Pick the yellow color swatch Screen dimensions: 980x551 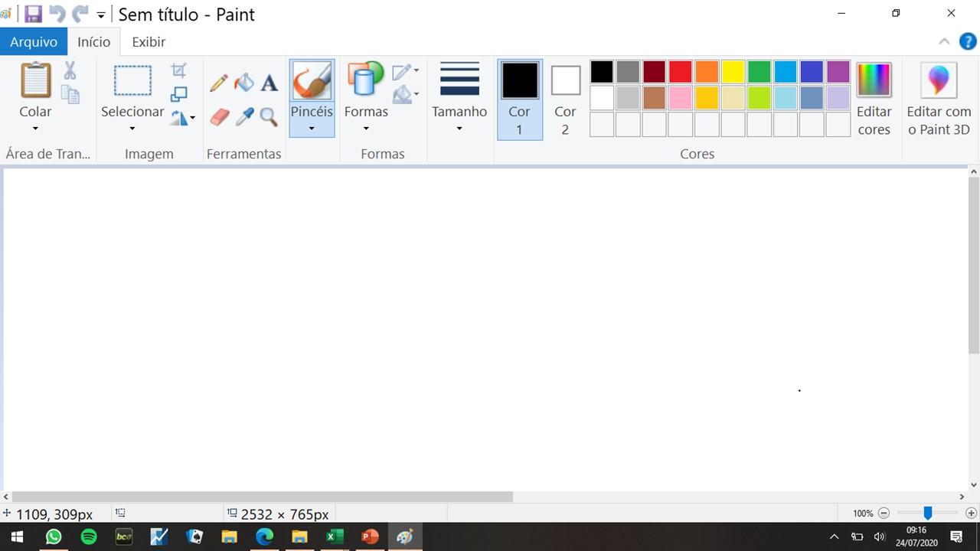coord(733,72)
